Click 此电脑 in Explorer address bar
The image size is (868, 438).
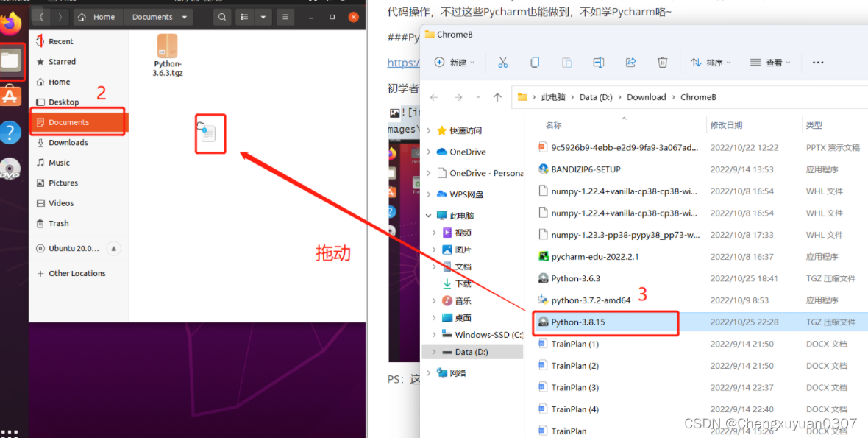point(553,97)
